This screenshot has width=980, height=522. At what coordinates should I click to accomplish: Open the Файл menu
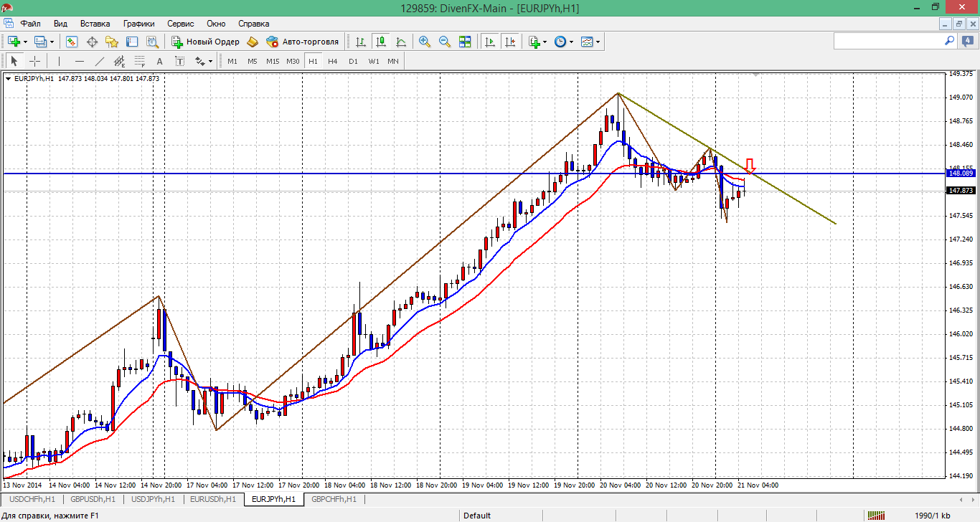[31, 24]
